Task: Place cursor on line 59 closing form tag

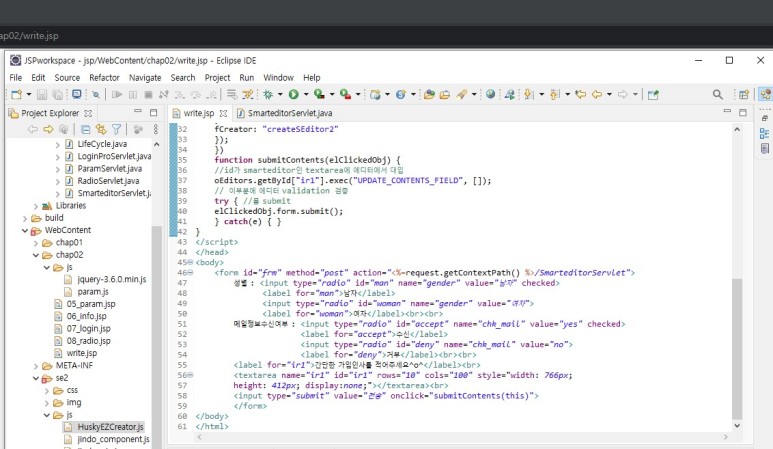Action: (250, 406)
